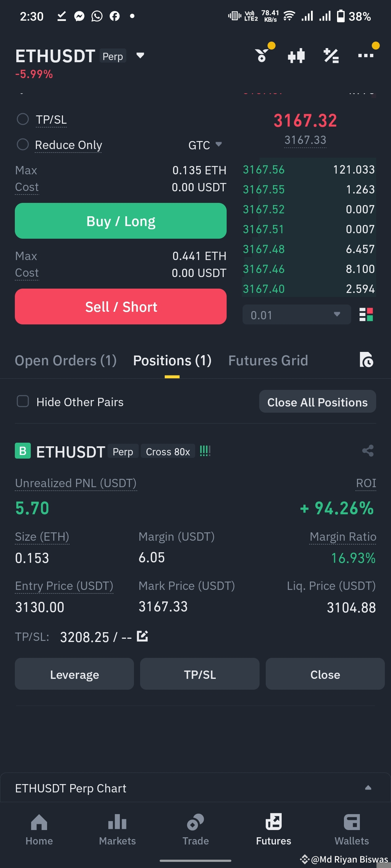Image resolution: width=391 pixels, height=868 pixels.
Task: Open the rewards medal icon in header
Action: coord(262,55)
